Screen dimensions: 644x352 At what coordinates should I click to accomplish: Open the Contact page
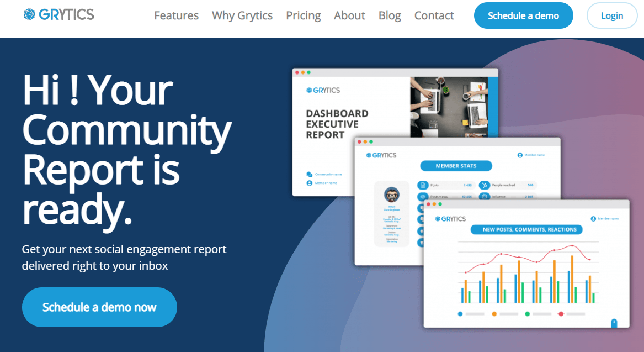[434, 15]
